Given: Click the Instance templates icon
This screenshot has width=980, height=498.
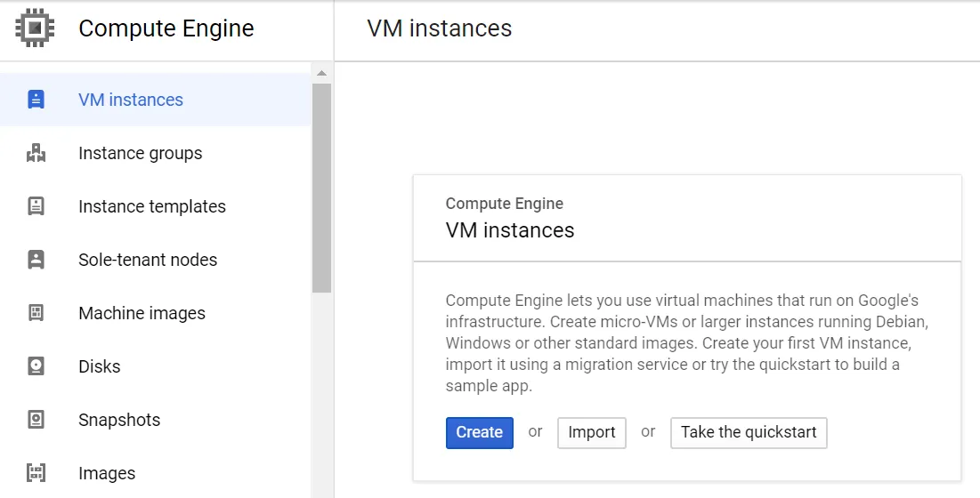Looking at the screenshot, I should pyautogui.click(x=36, y=206).
